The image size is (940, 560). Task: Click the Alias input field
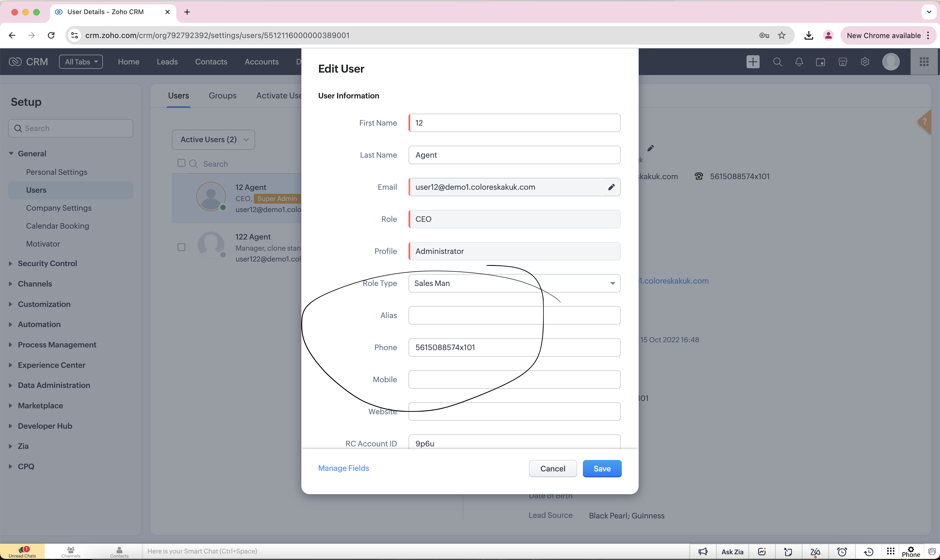pyautogui.click(x=514, y=315)
